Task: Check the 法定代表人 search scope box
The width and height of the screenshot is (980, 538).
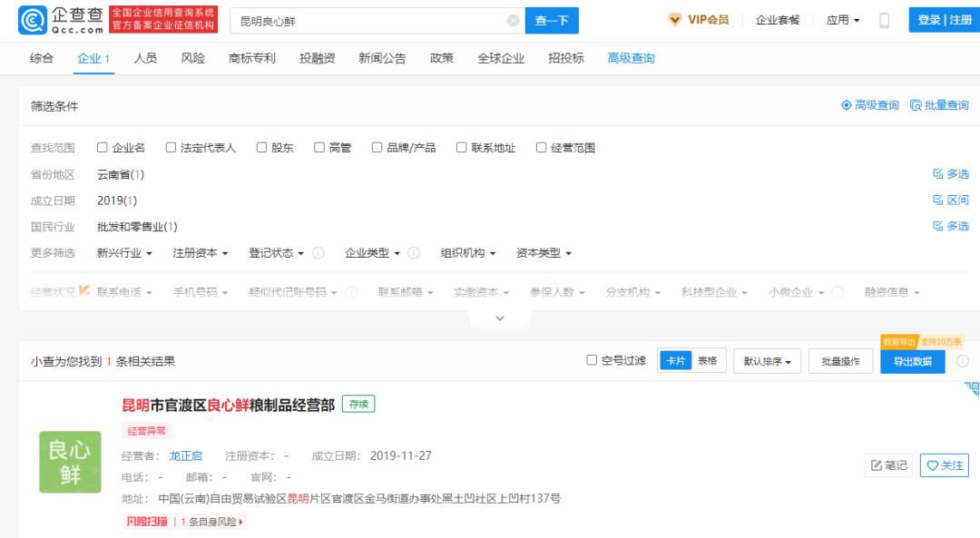Action: point(171,148)
